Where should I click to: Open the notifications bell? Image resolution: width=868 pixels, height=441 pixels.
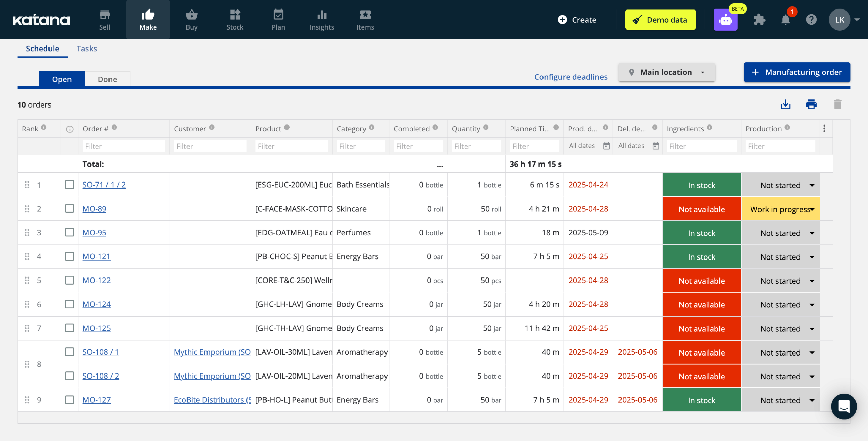pyautogui.click(x=785, y=20)
